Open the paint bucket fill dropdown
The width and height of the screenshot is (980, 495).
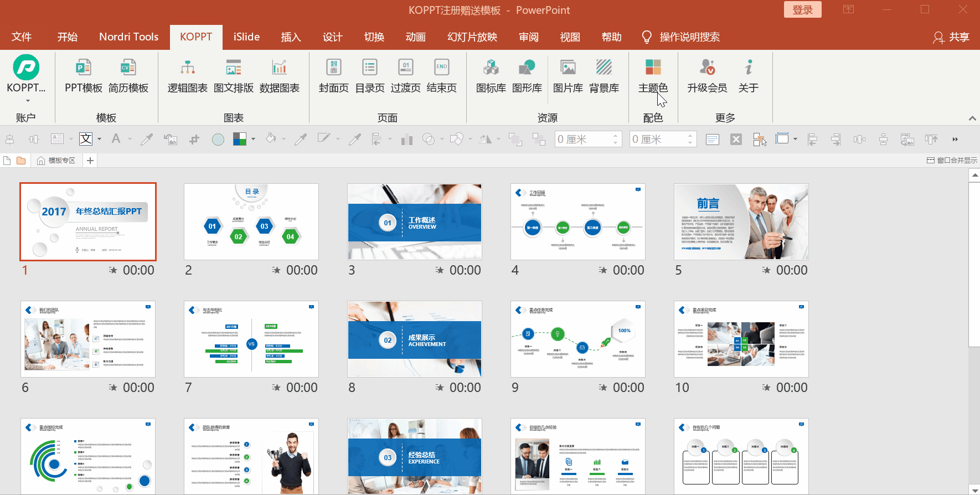tap(283, 140)
